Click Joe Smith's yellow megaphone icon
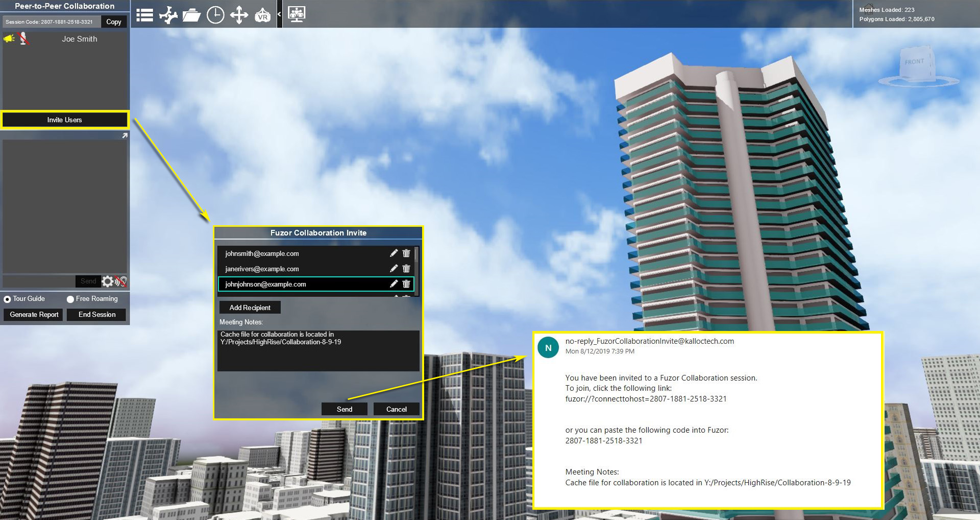 click(x=9, y=39)
